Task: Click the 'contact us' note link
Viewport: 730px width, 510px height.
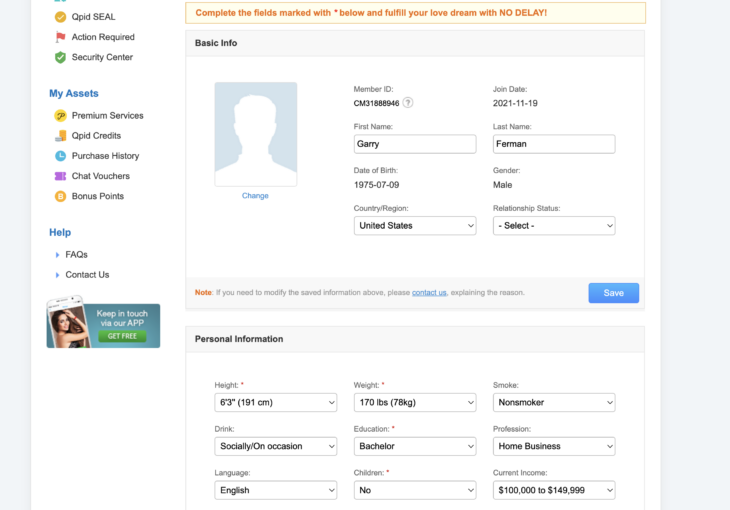Action: (x=429, y=293)
